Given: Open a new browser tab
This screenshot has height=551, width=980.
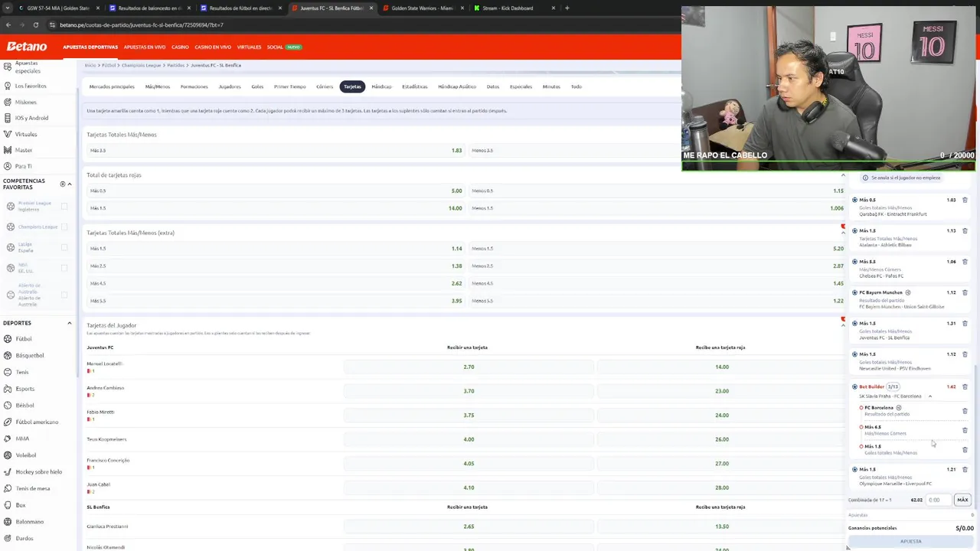Looking at the screenshot, I should 567,8.
